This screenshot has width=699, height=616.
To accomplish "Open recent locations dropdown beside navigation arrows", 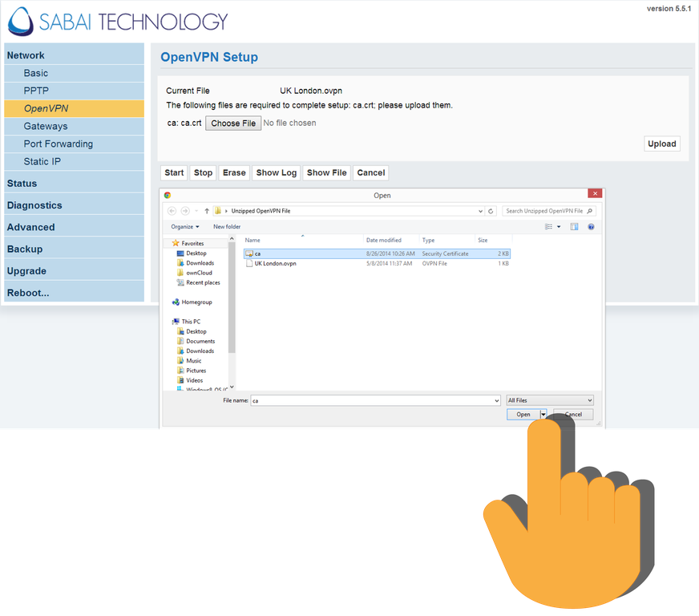I will coord(196,211).
